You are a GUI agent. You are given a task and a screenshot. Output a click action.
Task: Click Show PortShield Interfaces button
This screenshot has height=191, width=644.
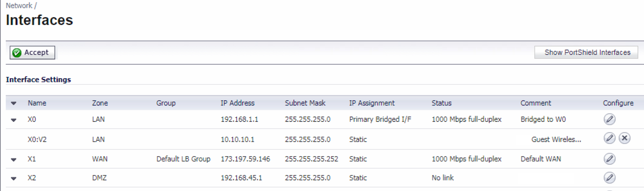587,52
